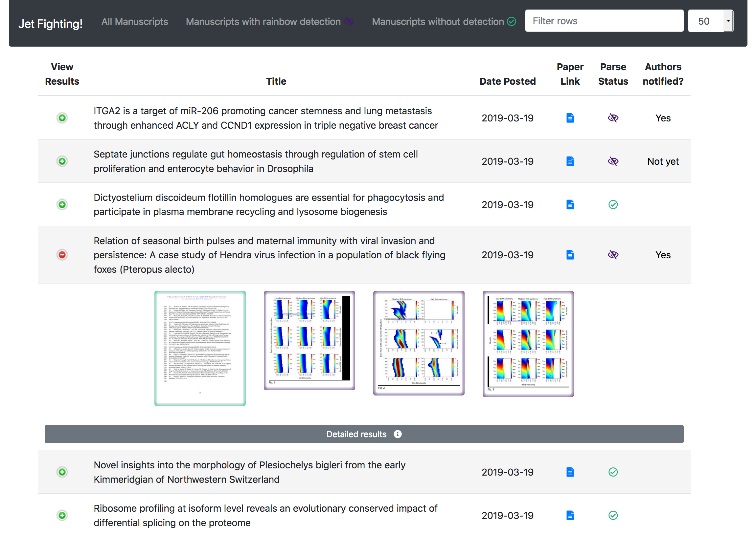Open paper link for Plesiochelys bigleri manuscript
Screen dimensions: 756x534
click(x=570, y=472)
